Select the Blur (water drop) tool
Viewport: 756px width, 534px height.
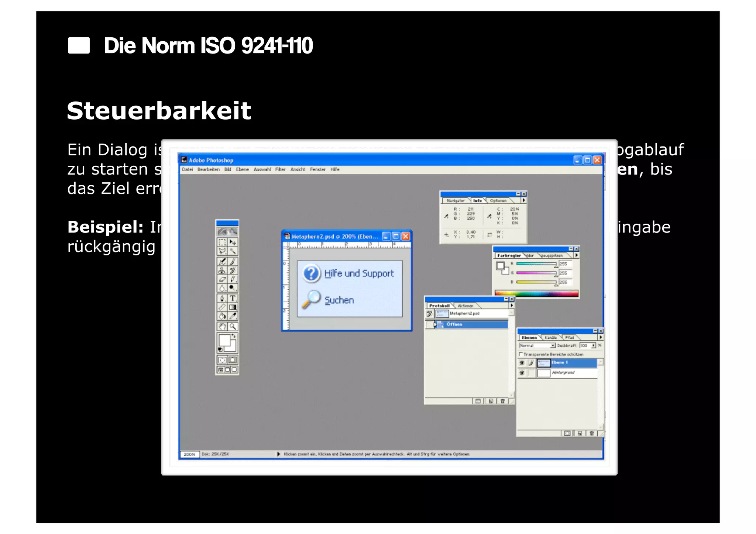(x=222, y=288)
